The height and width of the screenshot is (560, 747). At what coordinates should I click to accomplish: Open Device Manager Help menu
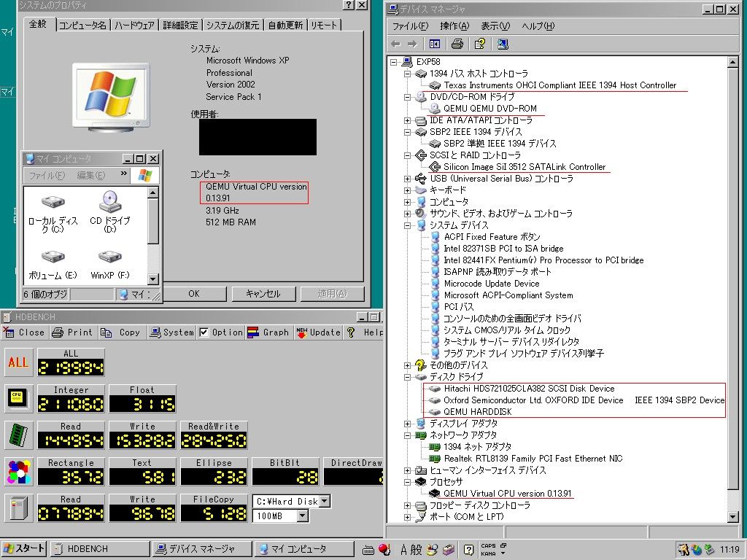pyautogui.click(x=538, y=26)
